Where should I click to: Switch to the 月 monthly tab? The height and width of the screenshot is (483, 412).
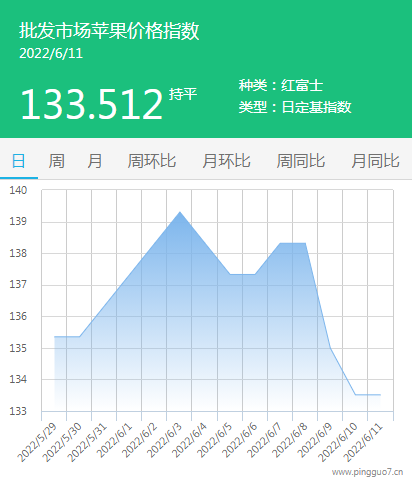[95, 161]
